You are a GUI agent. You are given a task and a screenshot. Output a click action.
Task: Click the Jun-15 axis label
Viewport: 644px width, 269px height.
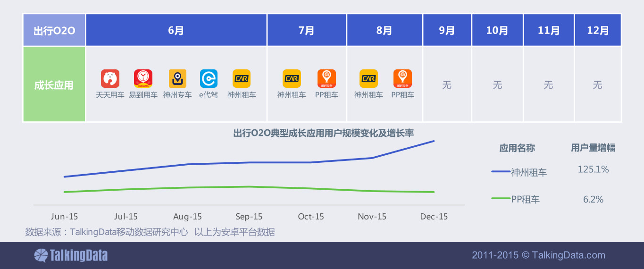point(65,217)
